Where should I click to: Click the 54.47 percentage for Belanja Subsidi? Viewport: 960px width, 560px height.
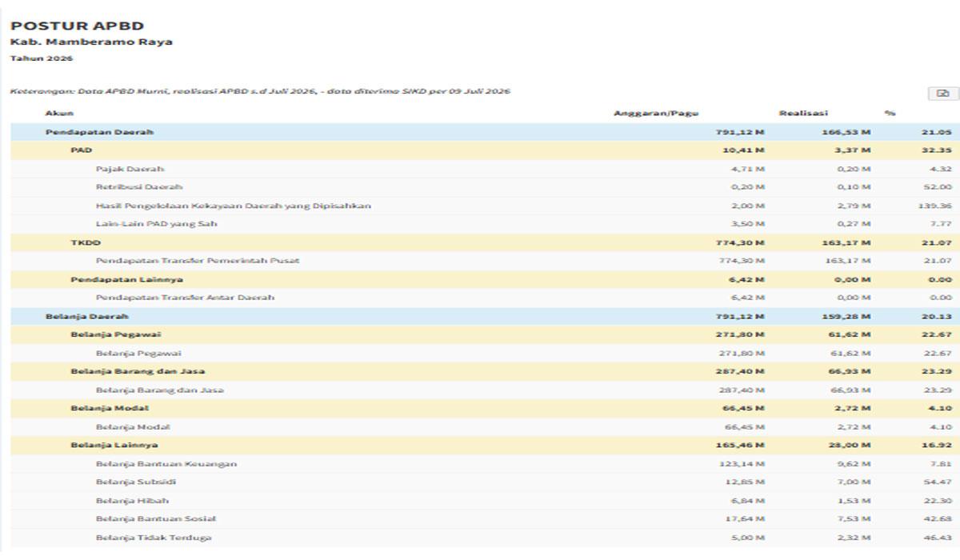pos(938,482)
